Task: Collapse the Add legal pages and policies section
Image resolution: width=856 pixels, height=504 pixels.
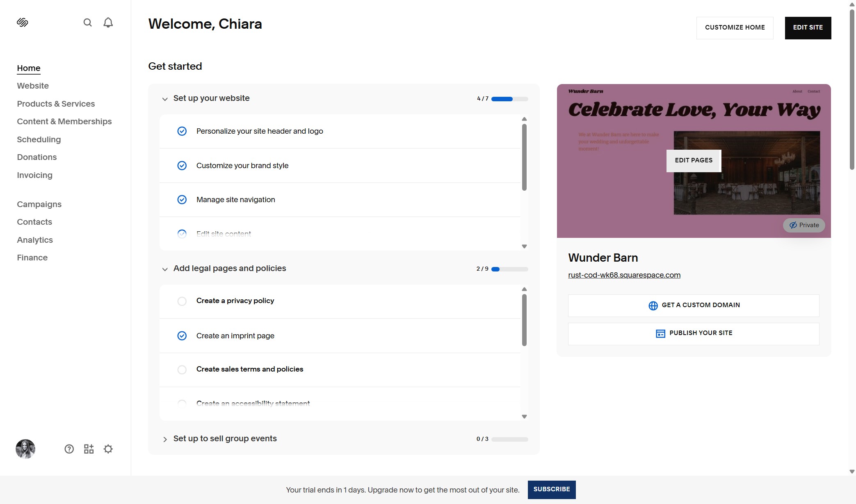Action: (x=165, y=269)
